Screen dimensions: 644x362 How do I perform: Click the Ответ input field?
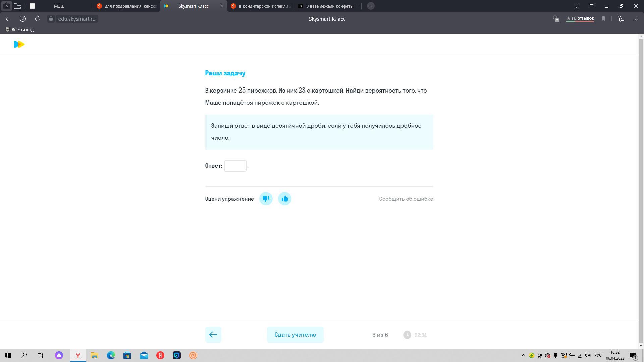235,166
